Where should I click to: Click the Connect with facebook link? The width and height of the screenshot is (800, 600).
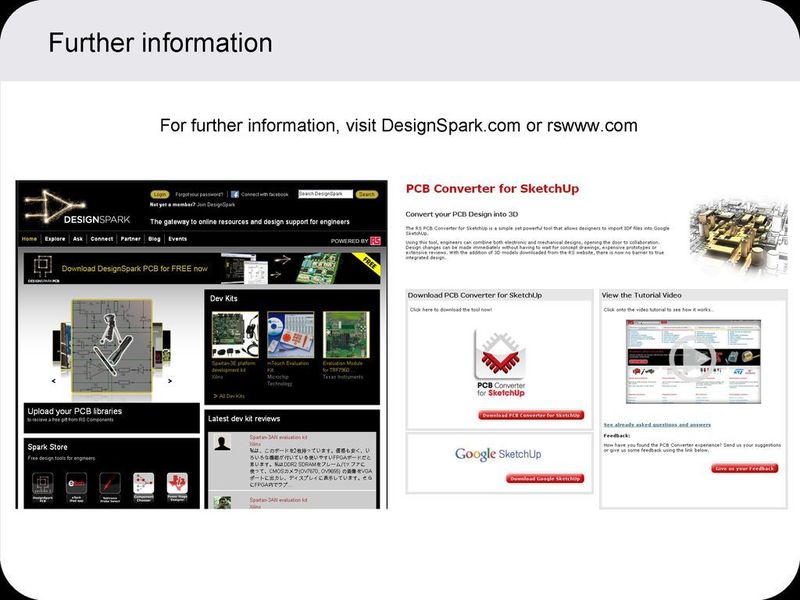[264, 194]
